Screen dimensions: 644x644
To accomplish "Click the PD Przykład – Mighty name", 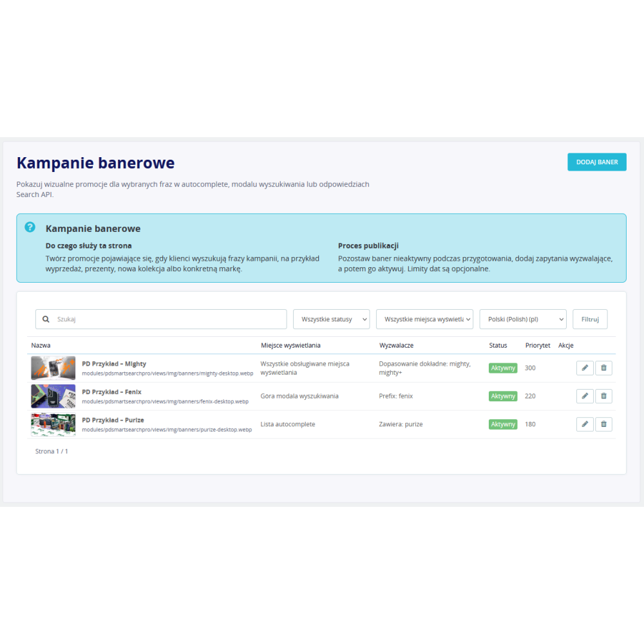I will 114,364.
